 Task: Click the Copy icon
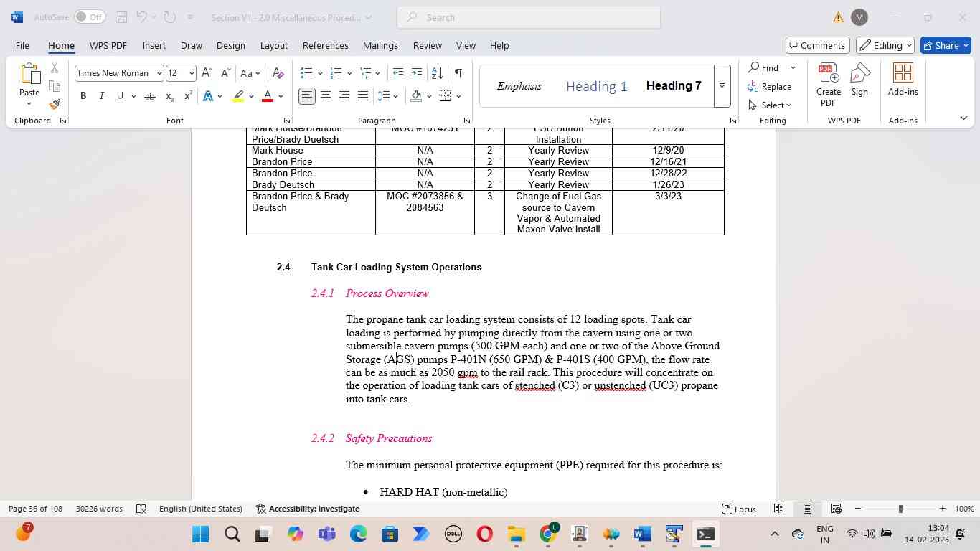point(55,86)
